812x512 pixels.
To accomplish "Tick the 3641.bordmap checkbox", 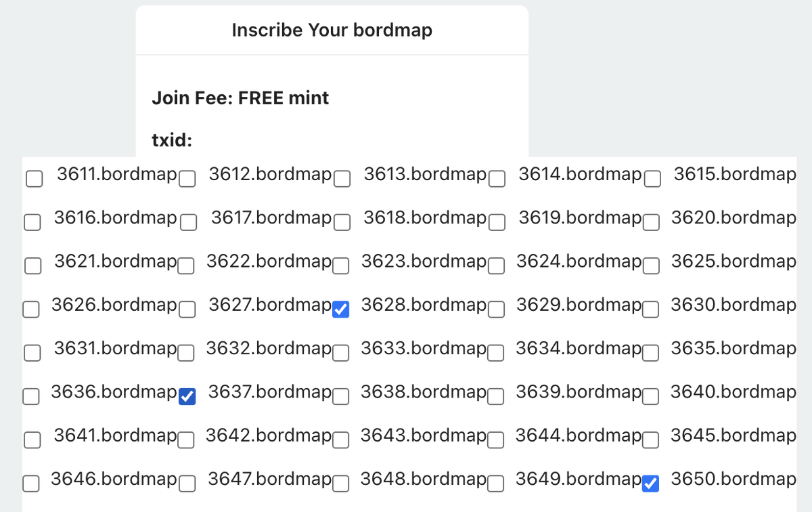I will tap(32, 440).
